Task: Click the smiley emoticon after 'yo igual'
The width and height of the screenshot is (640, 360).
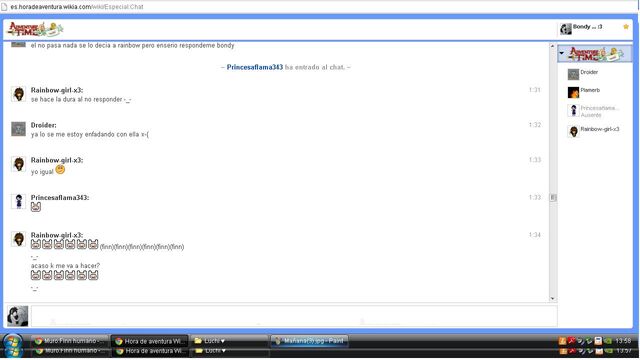Action: tap(60, 169)
